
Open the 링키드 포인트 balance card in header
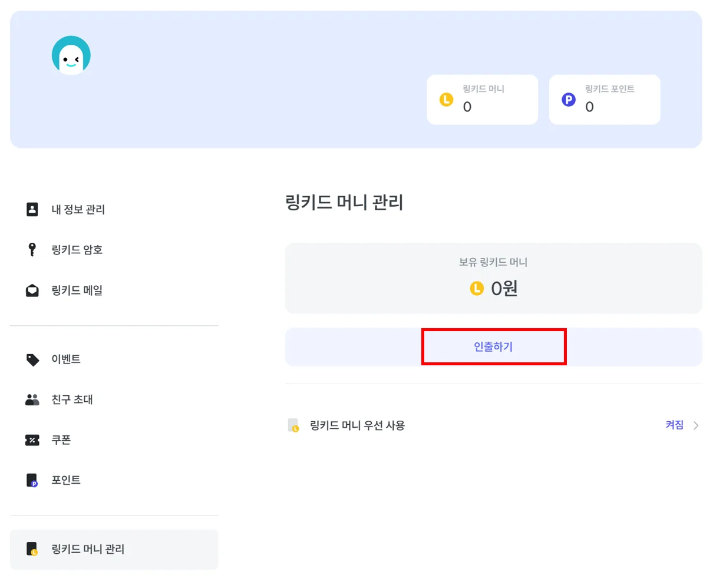coord(604,100)
